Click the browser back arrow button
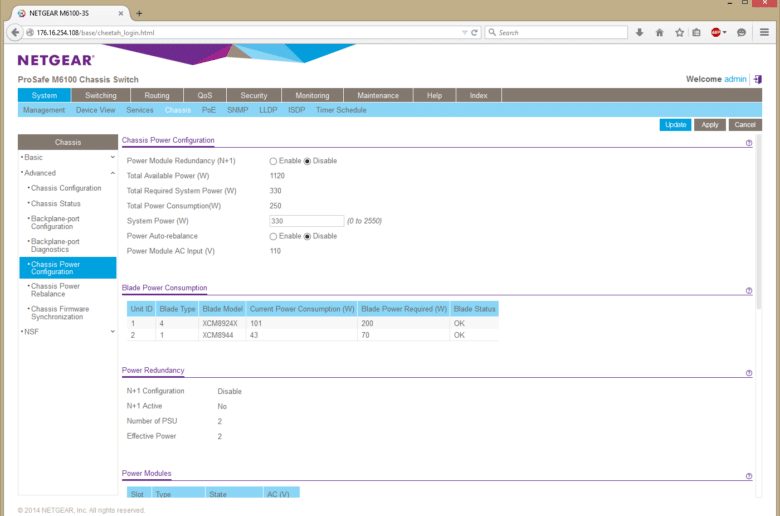Image resolution: width=780 pixels, height=516 pixels. pos(15,32)
